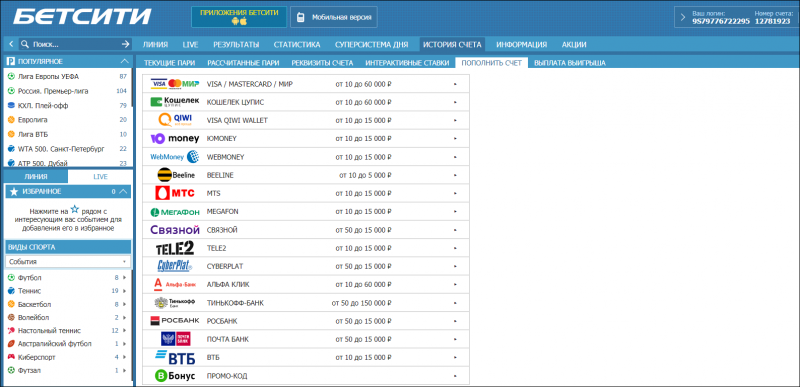Click the МТС red logo
800x387 pixels.
(174, 193)
